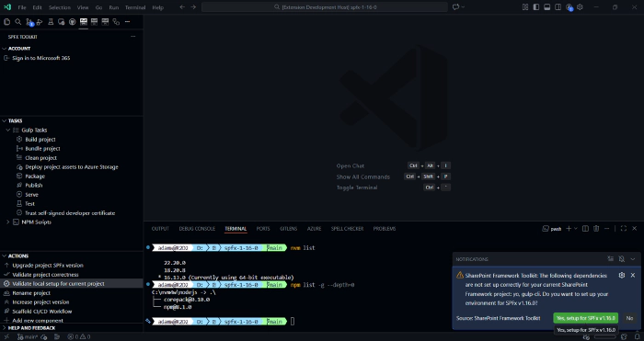644x341 pixels.
Task: Open Source Control view with badge
Action: click(x=29, y=22)
